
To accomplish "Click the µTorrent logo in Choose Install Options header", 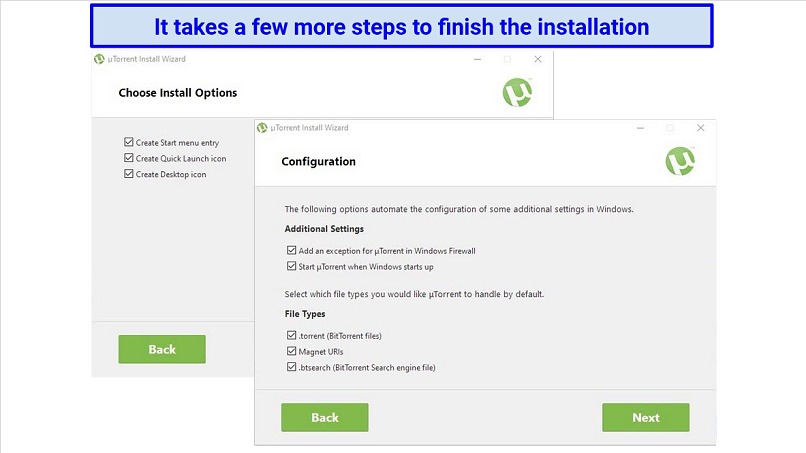I will [517, 93].
